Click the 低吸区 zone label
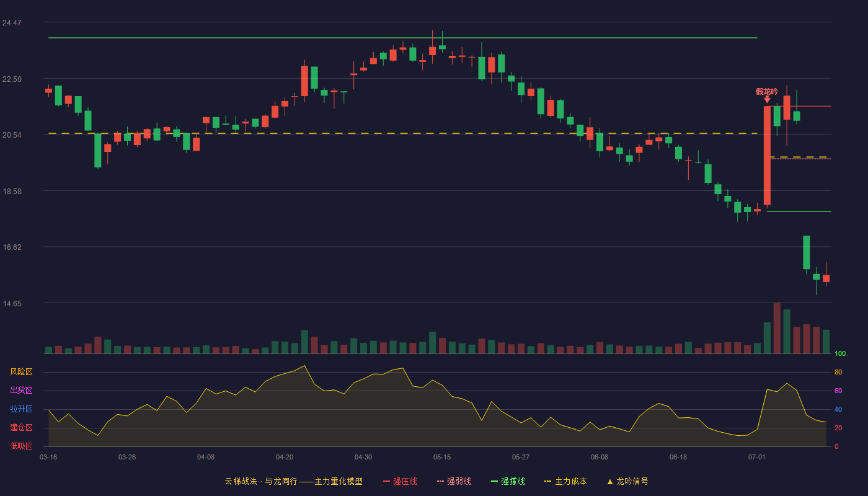This screenshot has width=868, height=496. click(x=21, y=446)
